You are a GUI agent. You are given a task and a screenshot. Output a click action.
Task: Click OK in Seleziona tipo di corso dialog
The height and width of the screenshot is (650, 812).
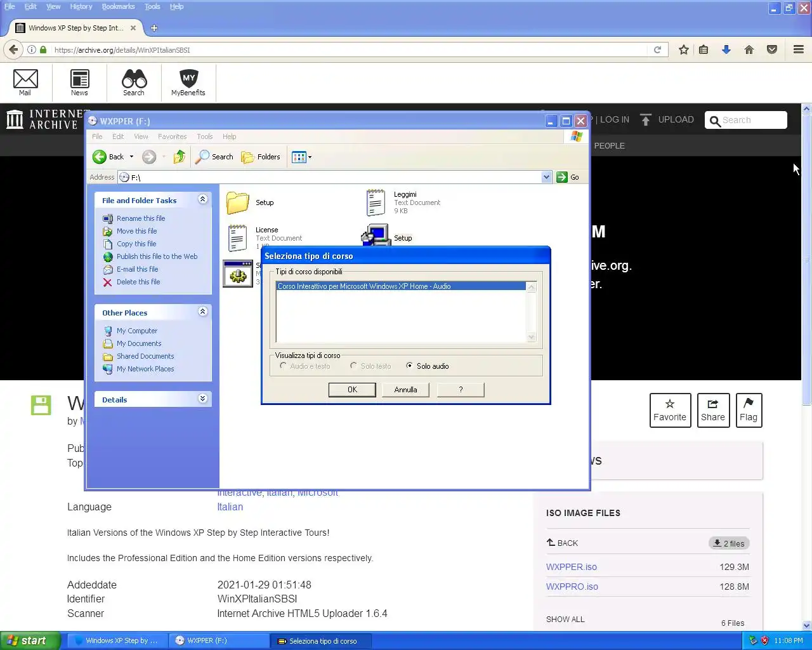pos(352,390)
